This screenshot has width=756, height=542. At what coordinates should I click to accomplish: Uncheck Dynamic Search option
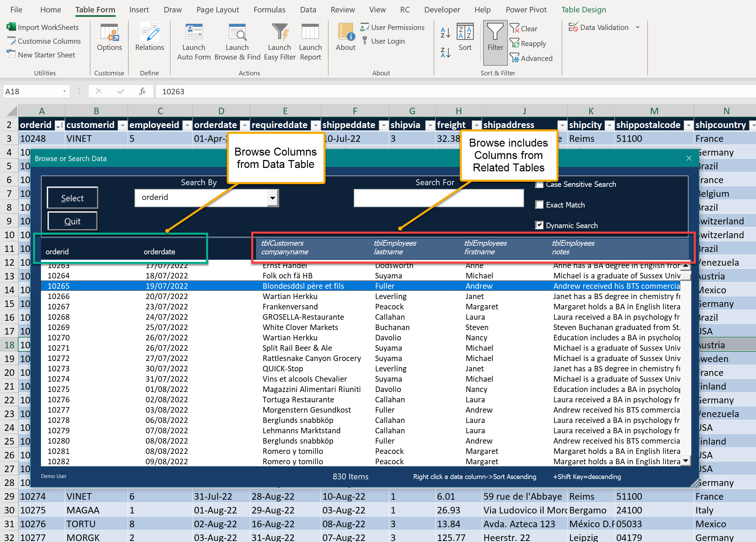(539, 225)
